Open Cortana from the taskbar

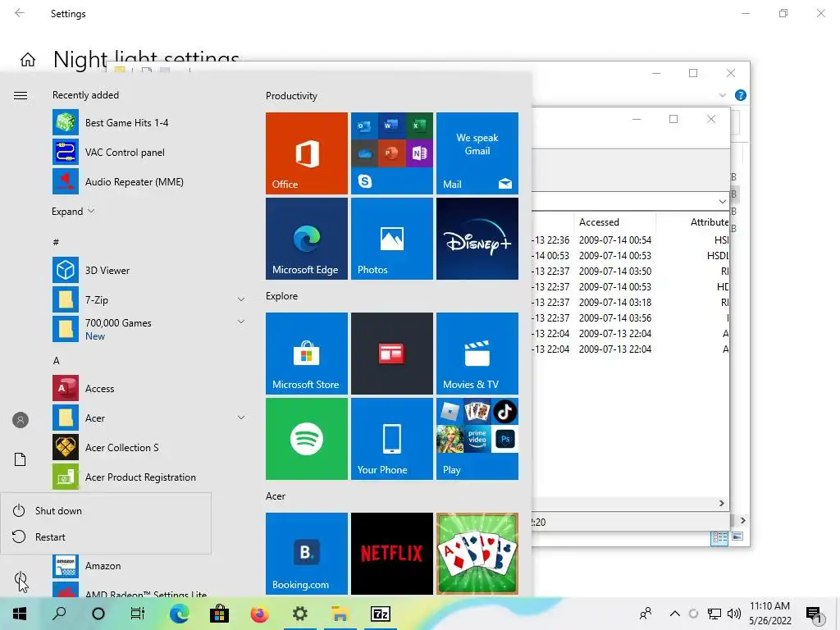98,614
